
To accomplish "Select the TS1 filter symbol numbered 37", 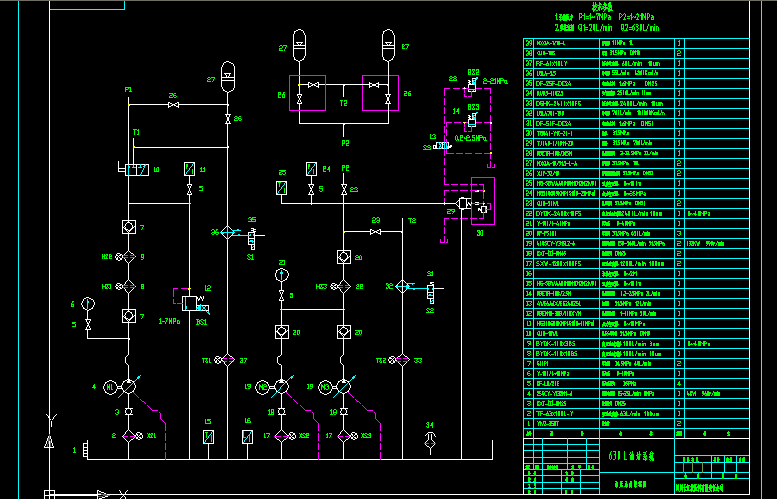I will coord(228,360).
